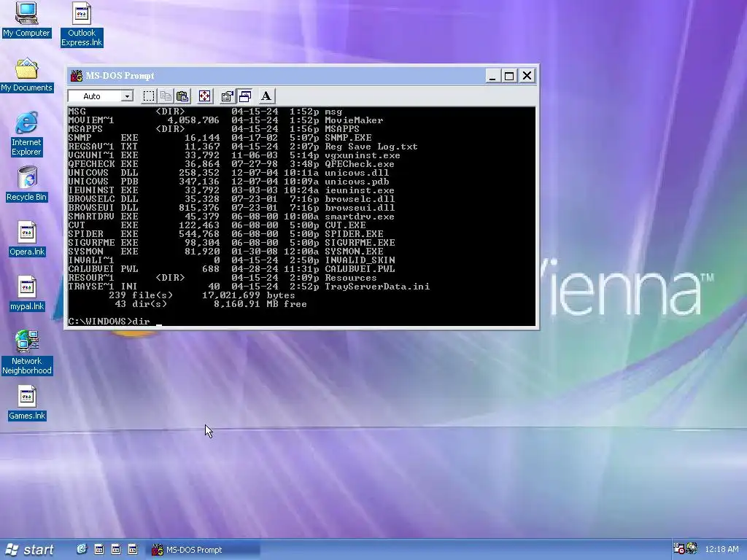The height and width of the screenshot is (560, 747).
Task: Launch Internet Explorer from the desktop
Action: pyautogui.click(x=26, y=134)
